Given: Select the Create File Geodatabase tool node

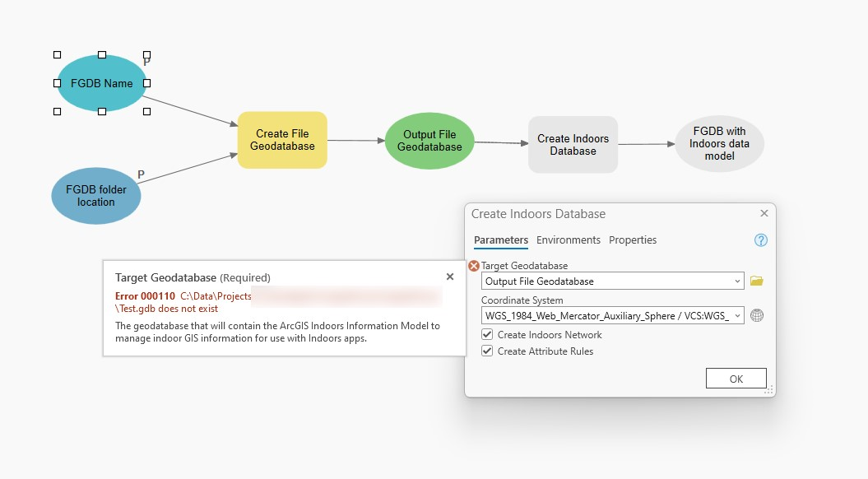Looking at the screenshot, I should pos(282,140).
